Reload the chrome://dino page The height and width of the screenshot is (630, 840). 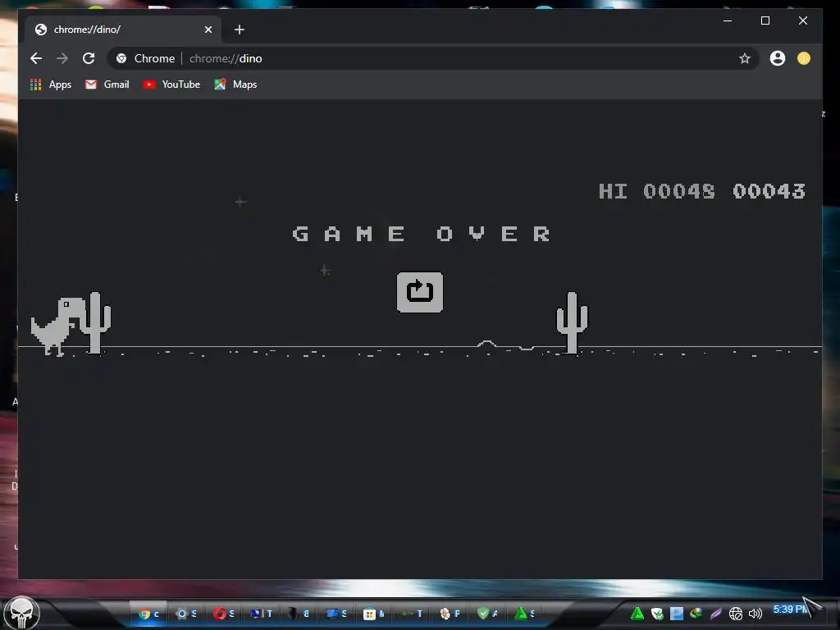[89, 58]
